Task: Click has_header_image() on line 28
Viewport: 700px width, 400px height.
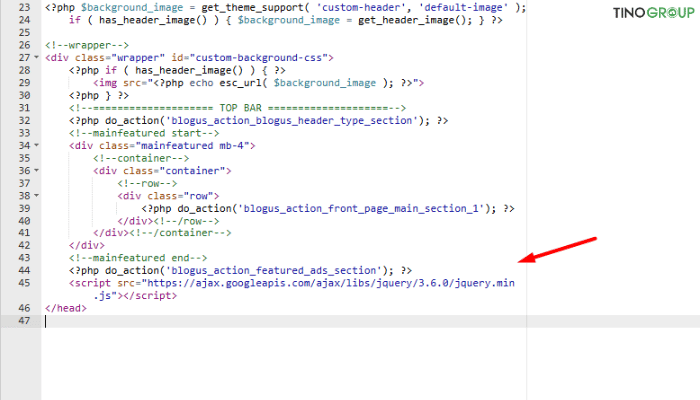Action: coord(189,71)
